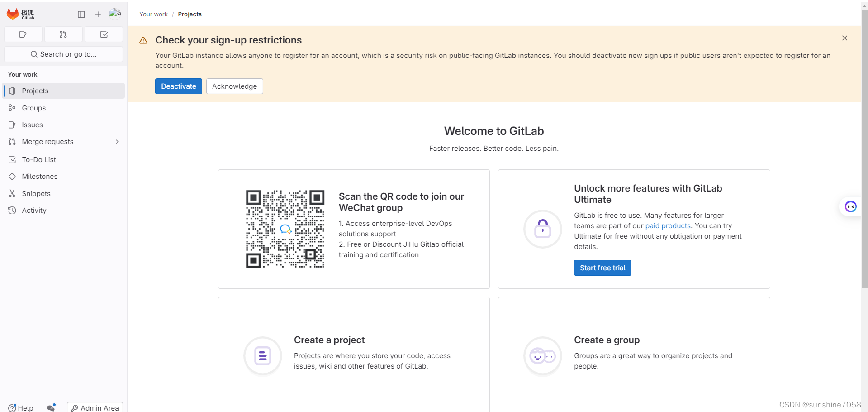Click the Snippets scissors icon
The height and width of the screenshot is (412, 868).
(x=12, y=193)
